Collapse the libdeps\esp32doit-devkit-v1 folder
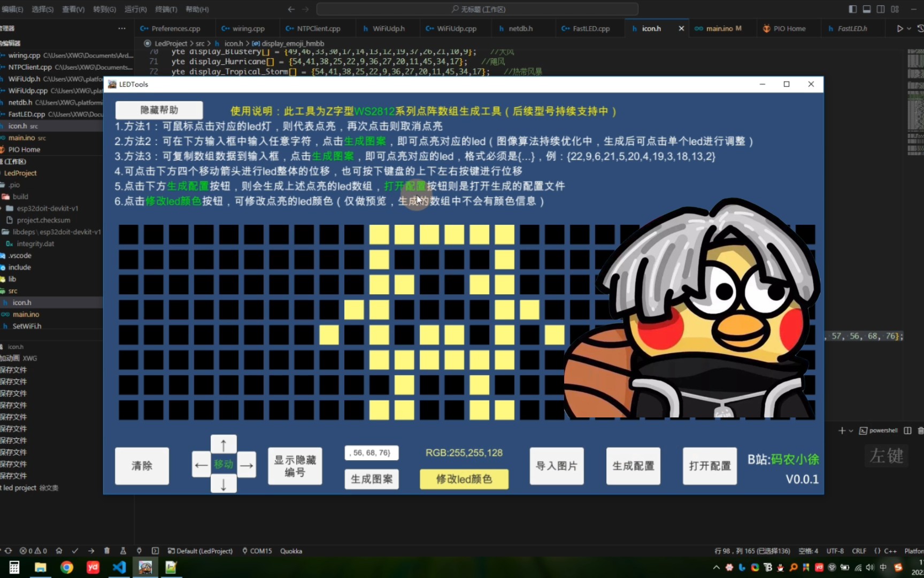The image size is (924, 578). tap(51, 232)
